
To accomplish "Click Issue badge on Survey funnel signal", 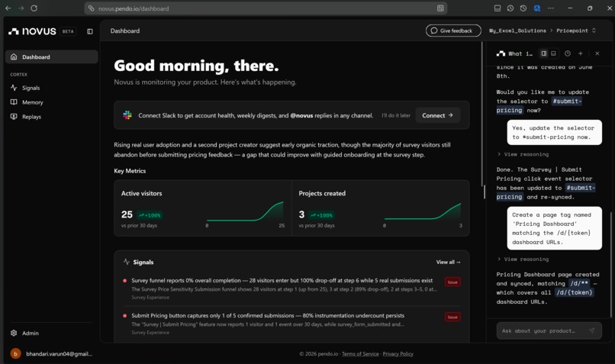I will pyautogui.click(x=452, y=282).
